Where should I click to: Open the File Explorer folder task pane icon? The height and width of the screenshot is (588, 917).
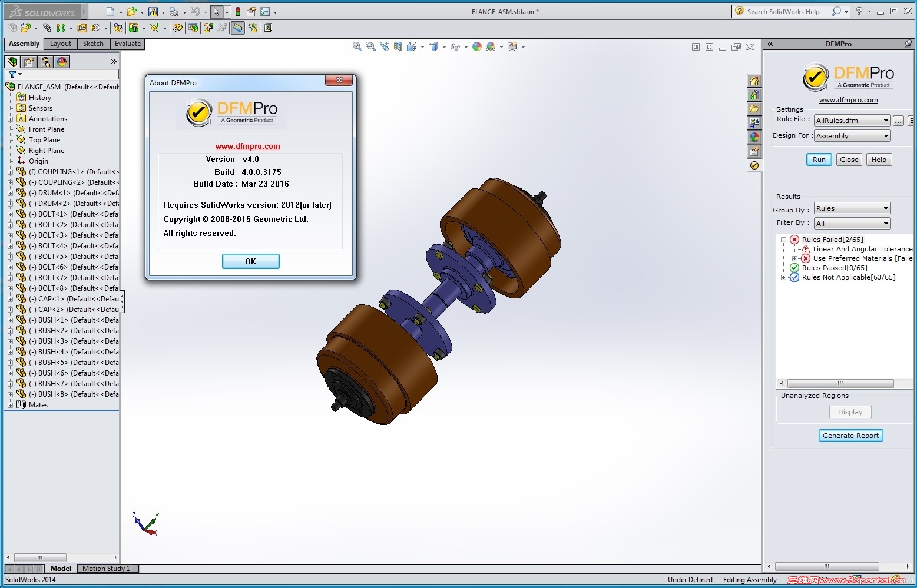click(754, 109)
